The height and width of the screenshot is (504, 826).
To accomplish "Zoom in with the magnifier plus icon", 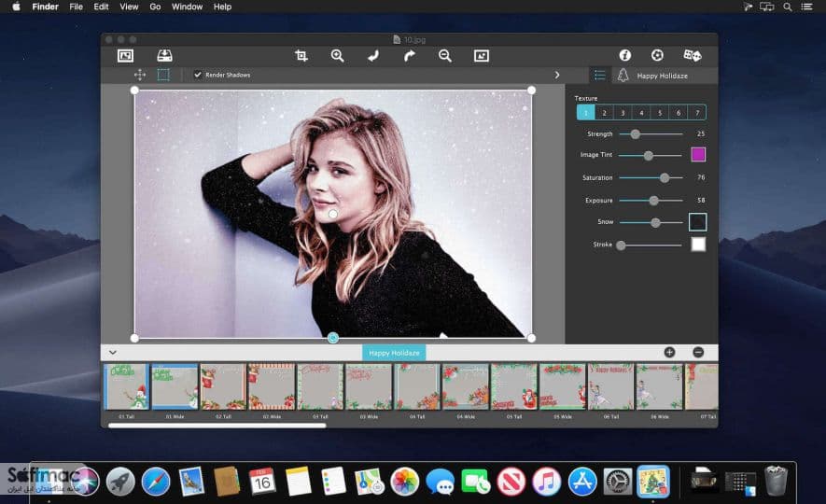I will click(x=337, y=56).
